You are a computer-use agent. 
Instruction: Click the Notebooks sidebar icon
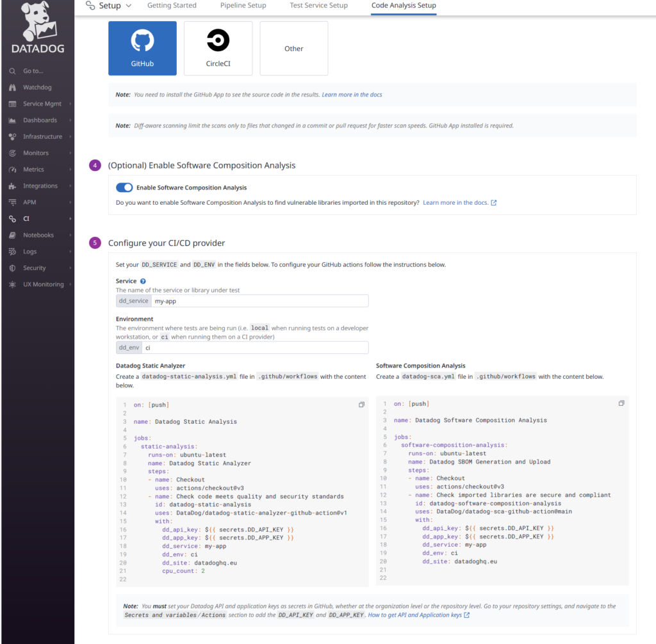coord(13,235)
